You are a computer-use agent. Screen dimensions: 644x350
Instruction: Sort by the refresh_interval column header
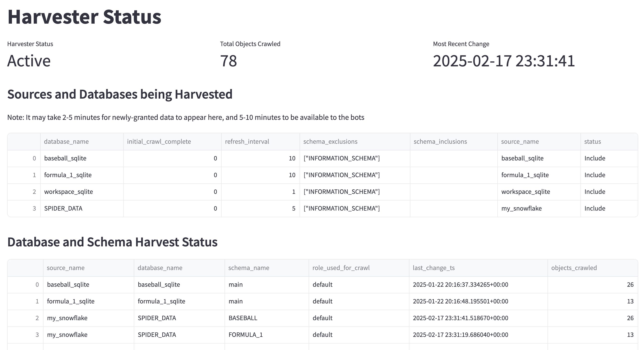pos(247,141)
